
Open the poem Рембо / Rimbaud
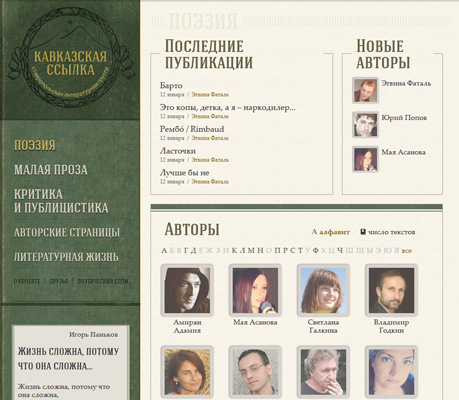pyautogui.click(x=192, y=129)
